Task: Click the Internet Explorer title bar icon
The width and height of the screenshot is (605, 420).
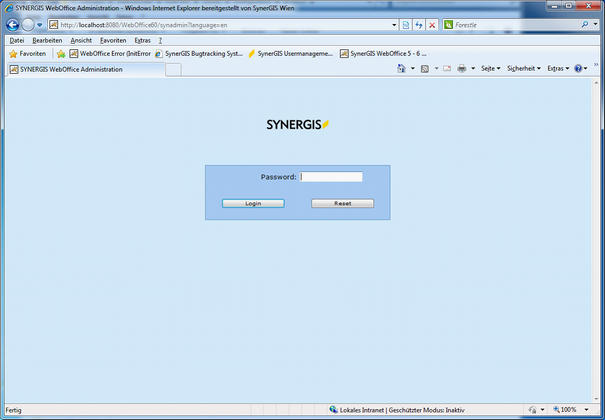Action: pos(8,8)
